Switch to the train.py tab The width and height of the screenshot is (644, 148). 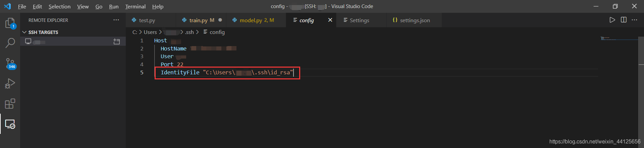click(x=198, y=20)
